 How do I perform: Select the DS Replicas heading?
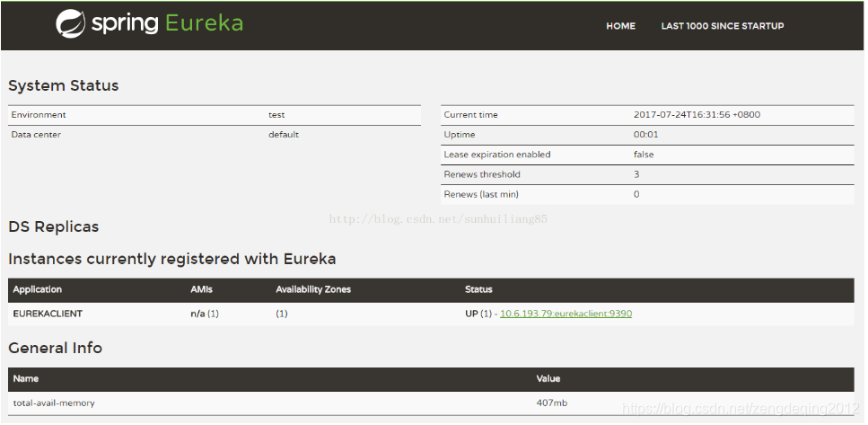(x=54, y=227)
